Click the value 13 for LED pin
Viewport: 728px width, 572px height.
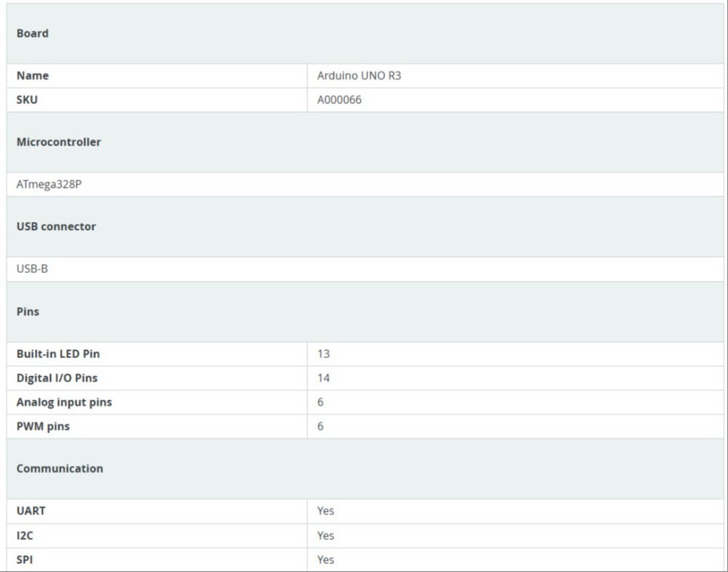pos(323,354)
